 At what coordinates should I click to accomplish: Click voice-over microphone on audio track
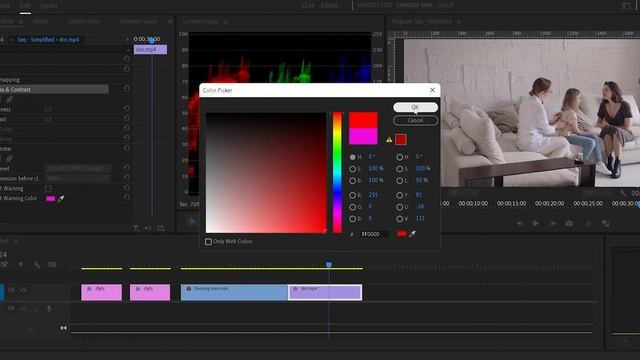pyautogui.click(x=49, y=309)
